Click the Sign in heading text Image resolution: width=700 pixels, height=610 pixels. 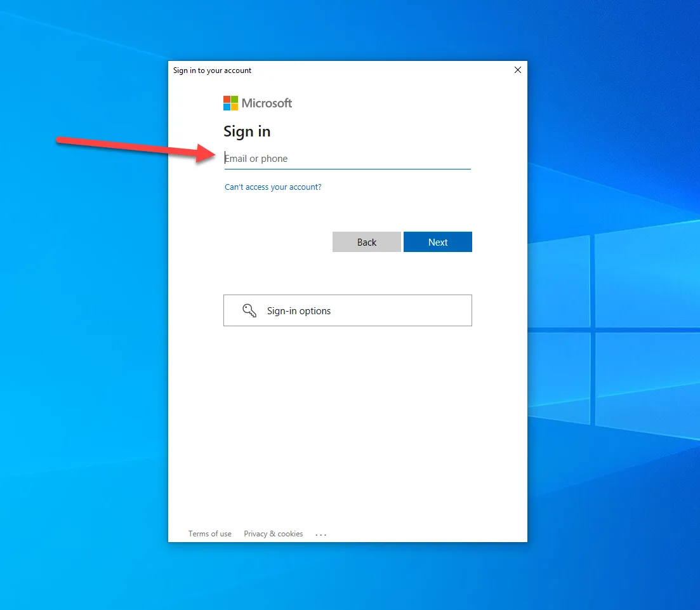click(x=247, y=132)
